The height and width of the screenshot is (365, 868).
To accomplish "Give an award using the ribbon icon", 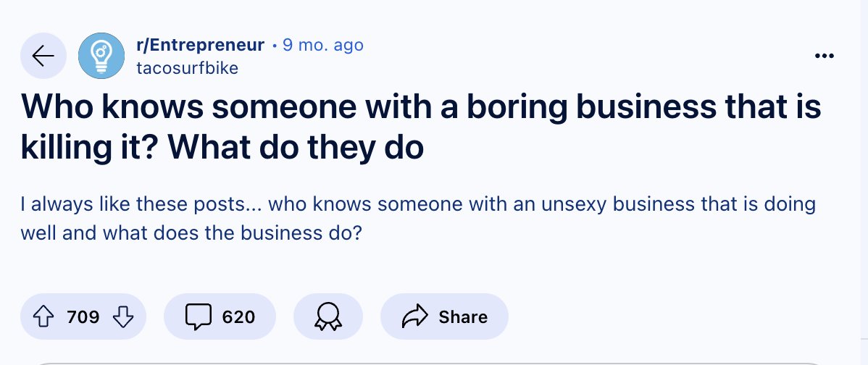I will click(328, 316).
